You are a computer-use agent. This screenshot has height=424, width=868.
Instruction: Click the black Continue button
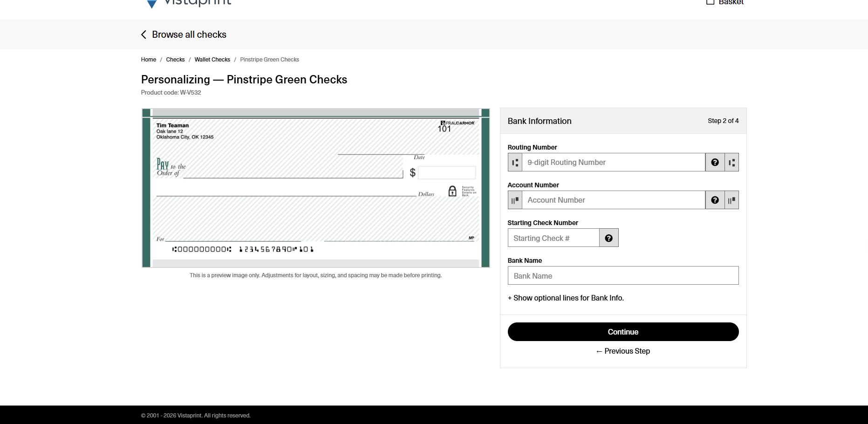[623, 332]
